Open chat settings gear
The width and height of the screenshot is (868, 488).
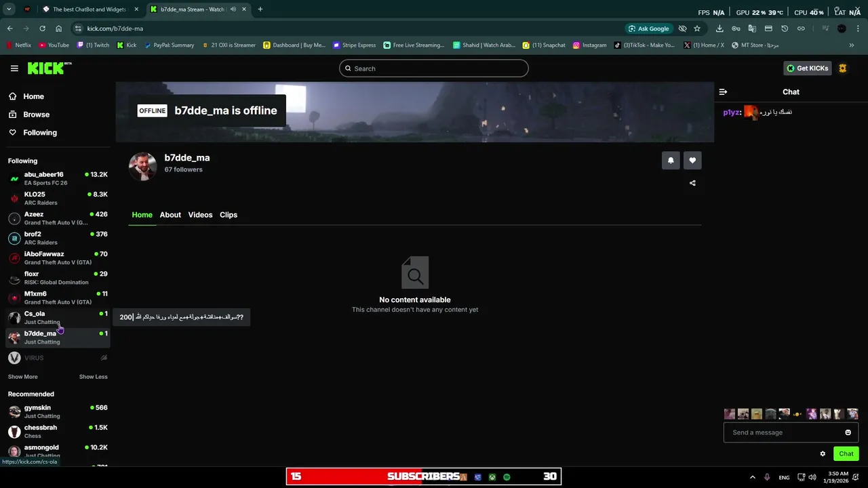pos(823,454)
